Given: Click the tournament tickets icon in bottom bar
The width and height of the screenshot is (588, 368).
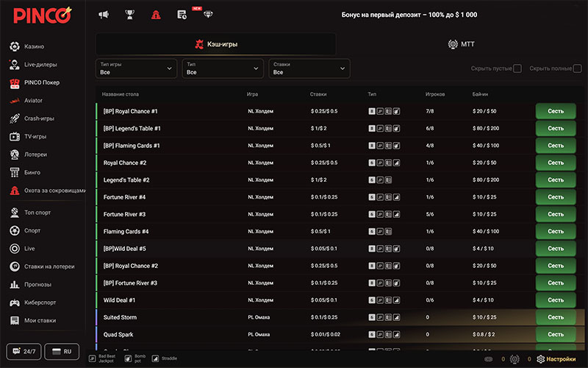Looking at the screenshot, I should coord(514,359).
